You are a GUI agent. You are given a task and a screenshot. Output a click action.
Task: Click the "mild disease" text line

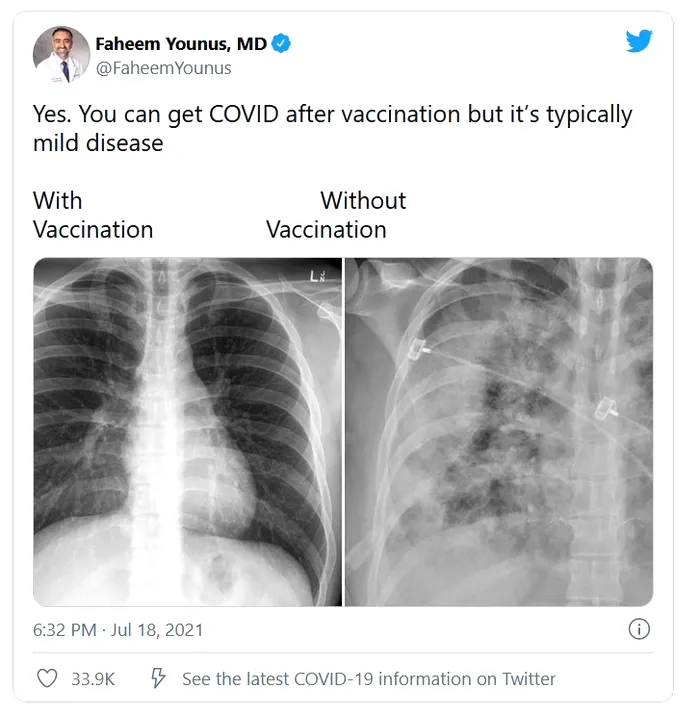click(98, 143)
